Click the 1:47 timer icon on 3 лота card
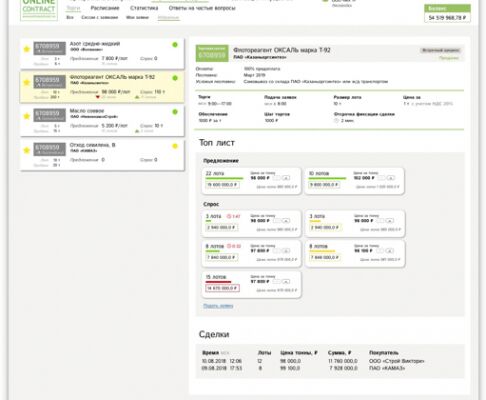The height and width of the screenshot is (400, 486). click(229, 216)
